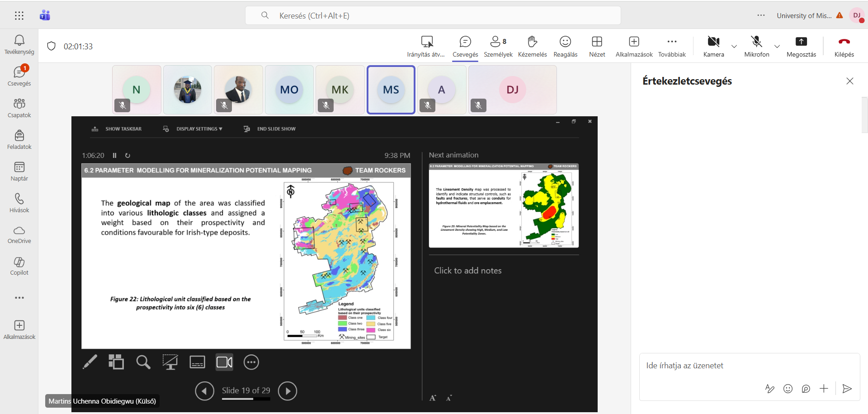
Task: Open OneDrive from the left sidebar
Action: pos(19,234)
